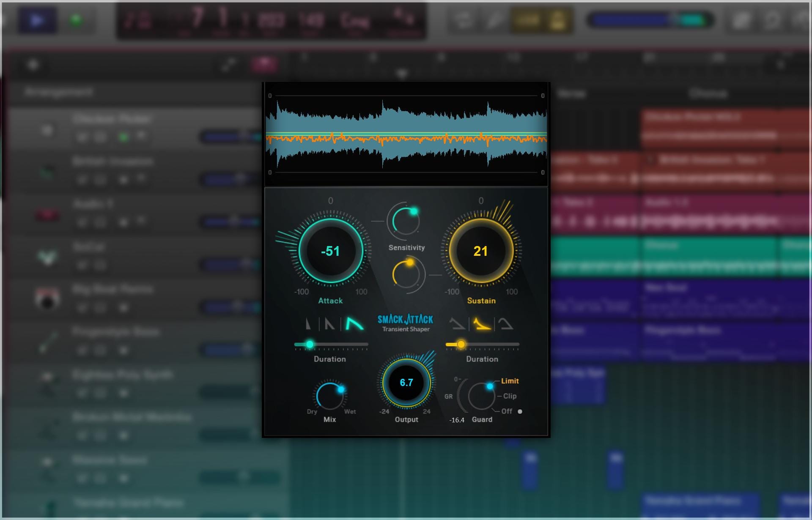Viewport: 812px width, 520px height.
Task: Click the Output knob showing 6.7
Action: 406,383
